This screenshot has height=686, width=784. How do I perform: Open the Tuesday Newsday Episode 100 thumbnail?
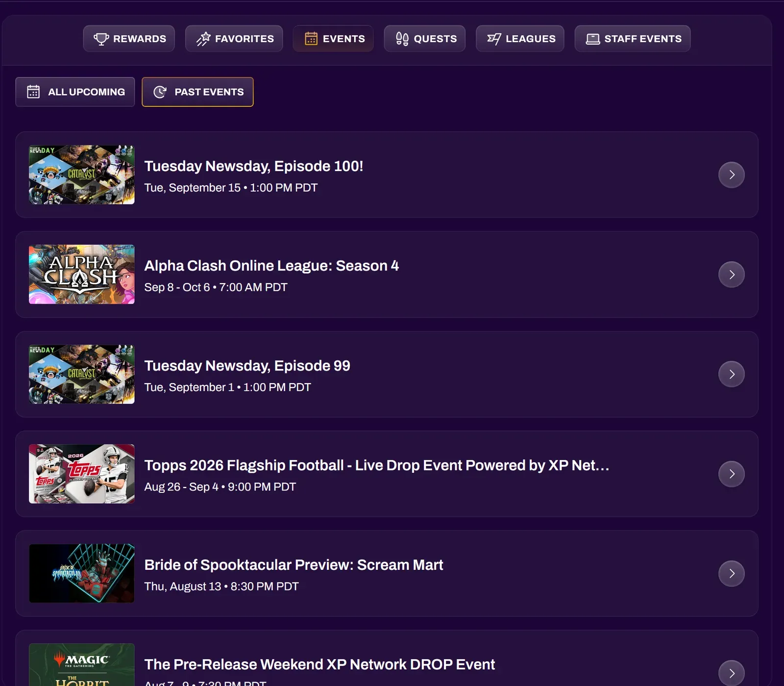[82, 175]
